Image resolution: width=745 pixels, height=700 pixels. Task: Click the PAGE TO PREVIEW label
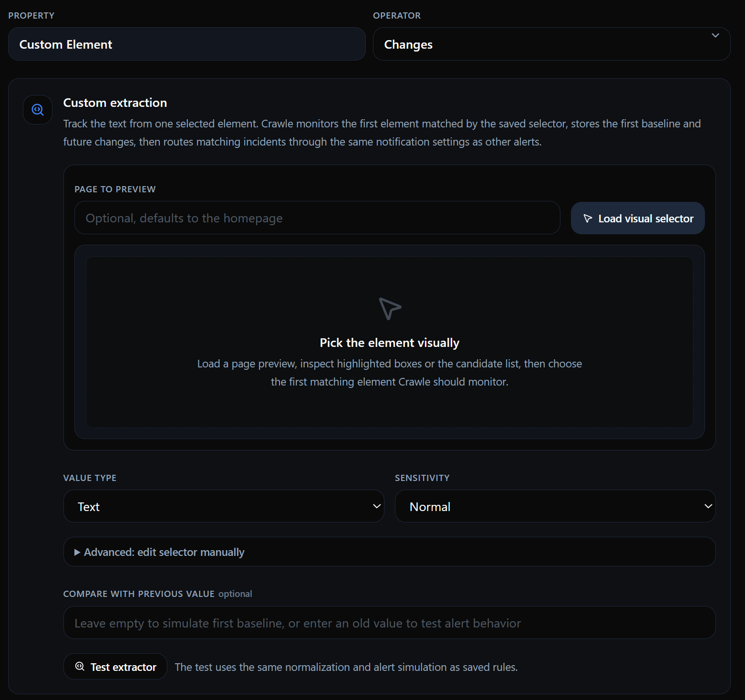coord(115,189)
